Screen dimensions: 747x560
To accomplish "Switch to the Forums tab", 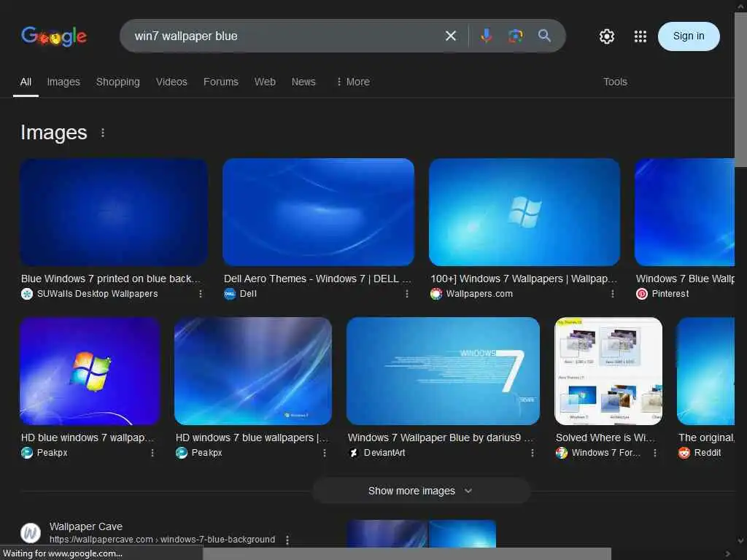I will point(220,82).
